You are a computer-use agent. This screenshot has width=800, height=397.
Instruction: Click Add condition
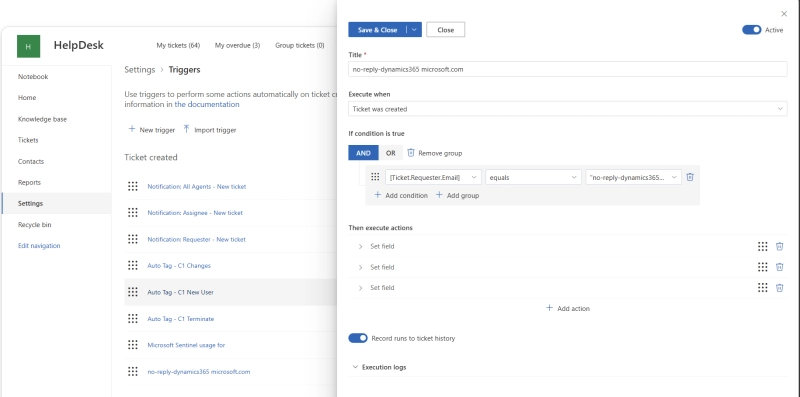[x=401, y=195]
